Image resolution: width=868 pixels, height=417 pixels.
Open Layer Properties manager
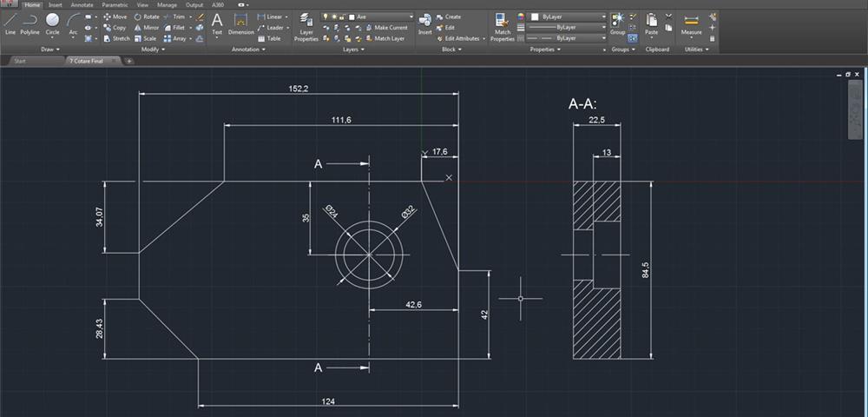pos(306,28)
